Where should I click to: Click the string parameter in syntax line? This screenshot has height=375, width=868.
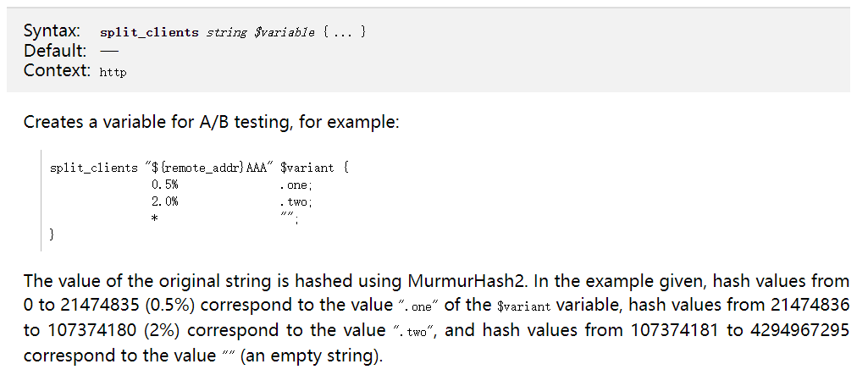[226, 32]
